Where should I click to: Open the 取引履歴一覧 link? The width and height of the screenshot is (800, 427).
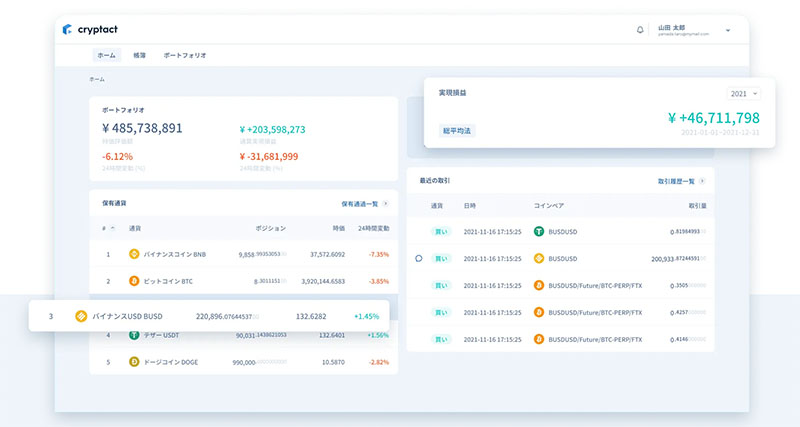tap(676, 181)
